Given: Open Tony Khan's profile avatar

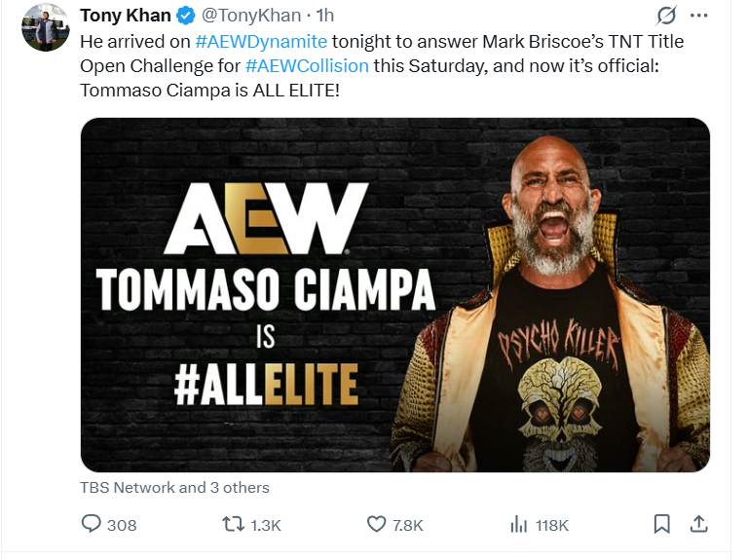Looking at the screenshot, I should click(45, 27).
